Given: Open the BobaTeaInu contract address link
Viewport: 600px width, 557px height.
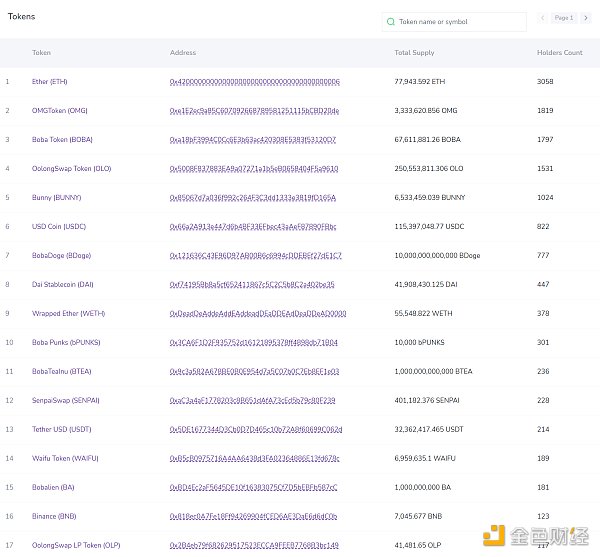Looking at the screenshot, I should click(x=254, y=371).
